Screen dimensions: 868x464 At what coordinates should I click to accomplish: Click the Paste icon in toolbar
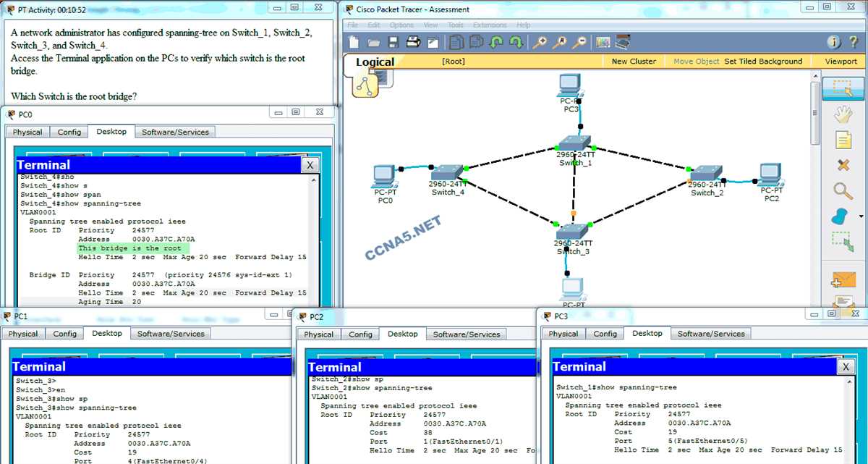click(x=477, y=42)
